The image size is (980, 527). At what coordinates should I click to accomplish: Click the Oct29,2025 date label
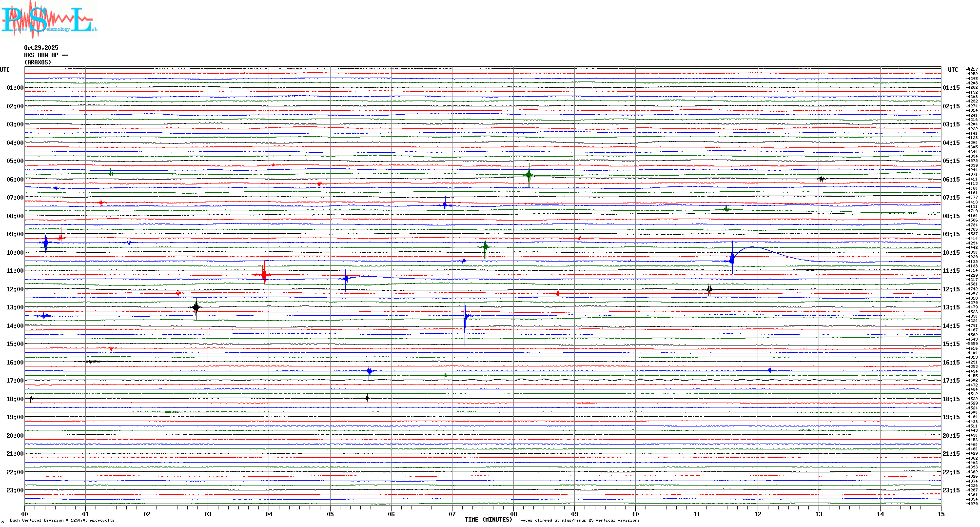(x=41, y=48)
